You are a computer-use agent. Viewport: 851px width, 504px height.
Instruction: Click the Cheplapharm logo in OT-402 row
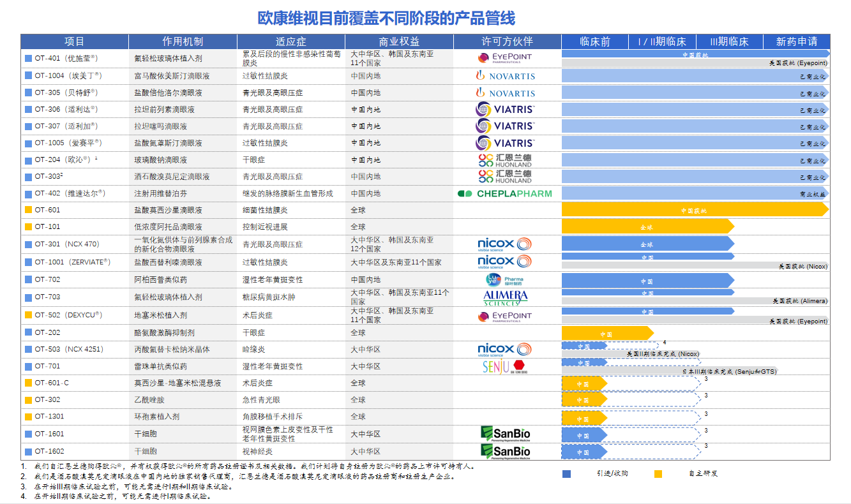click(505, 193)
